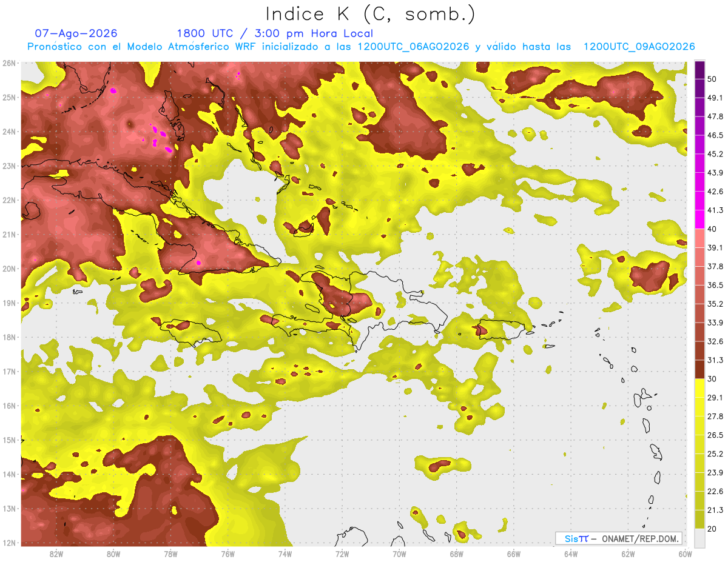Click the colorbar value 37.8
The width and height of the screenshot is (728, 562).
coord(715,266)
